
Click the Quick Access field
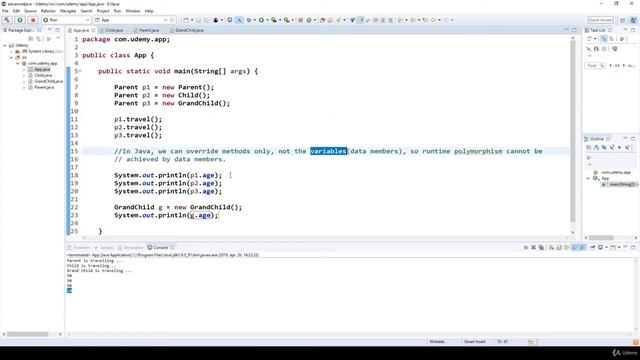pos(600,20)
